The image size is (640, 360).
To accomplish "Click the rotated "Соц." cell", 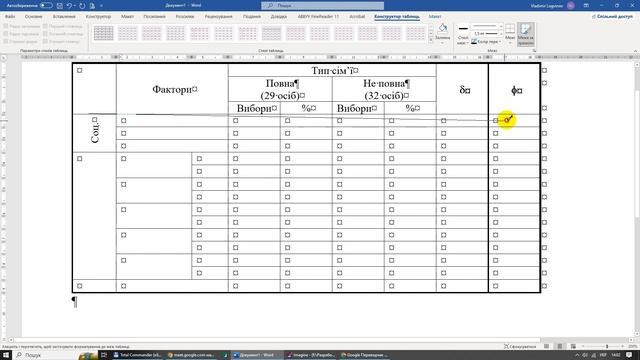I will [95, 133].
